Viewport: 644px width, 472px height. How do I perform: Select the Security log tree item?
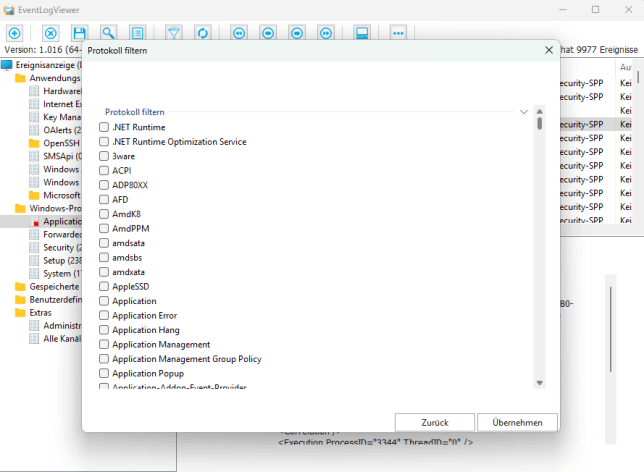pyautogui.click(x=58, y=247)
